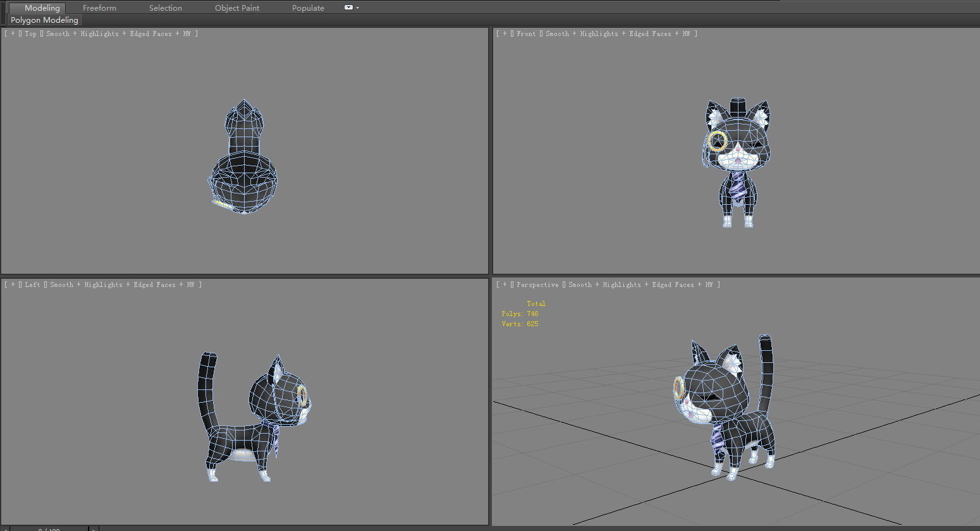Click the "Total" statistics header
The image size is (980, 531).
pos(536,303)
